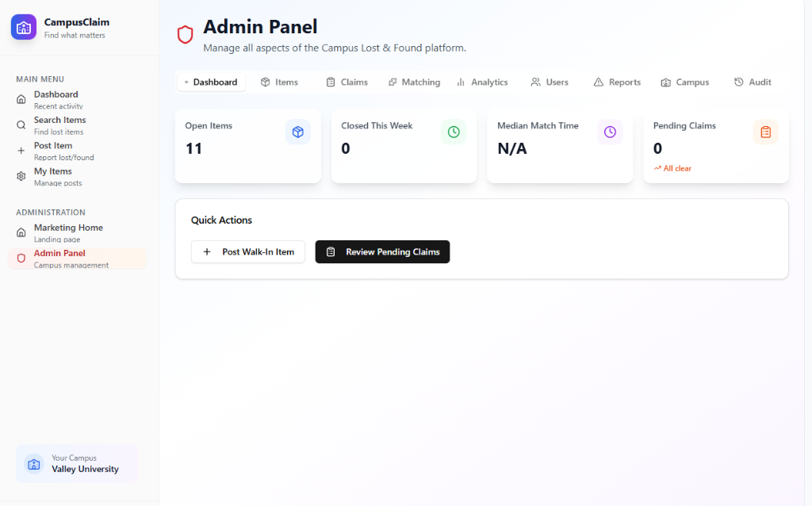This screenshot has width=812, height=506.
Task: Click the Quick Actions heading
Action: click(222, 220)
